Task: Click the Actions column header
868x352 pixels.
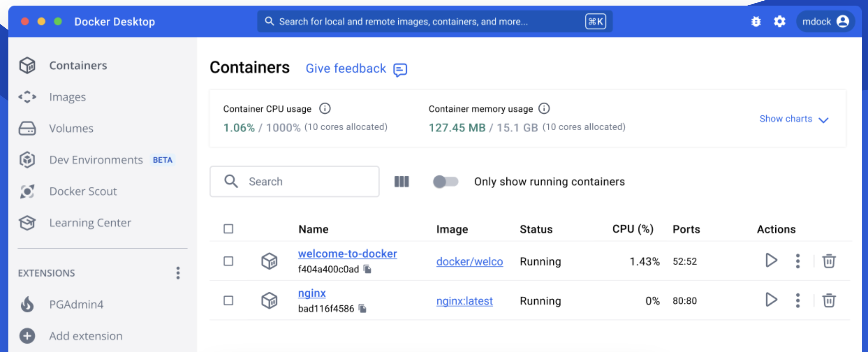Action: coord(776,229)
